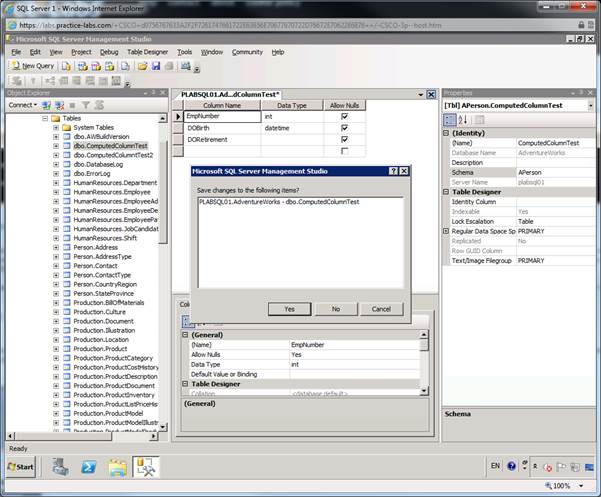Click the Save floppy disk icon
The image size is (601, 497).
pos(156,66)
